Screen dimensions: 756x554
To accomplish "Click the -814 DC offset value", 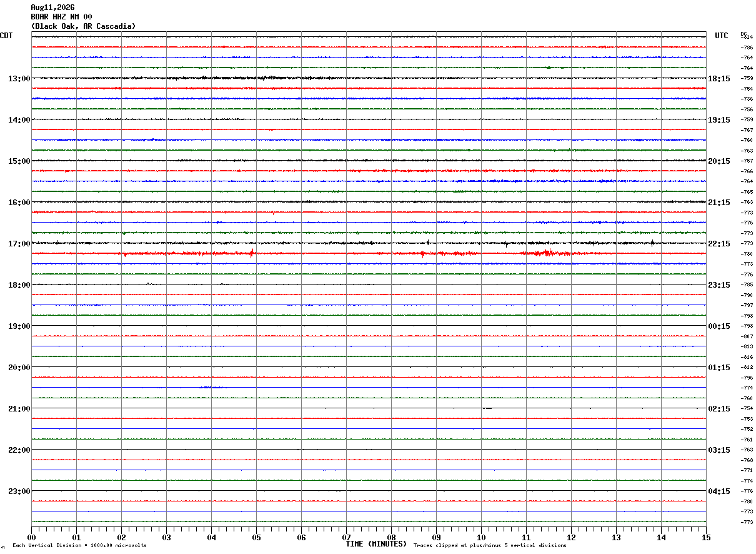I will tap(747, 37).
